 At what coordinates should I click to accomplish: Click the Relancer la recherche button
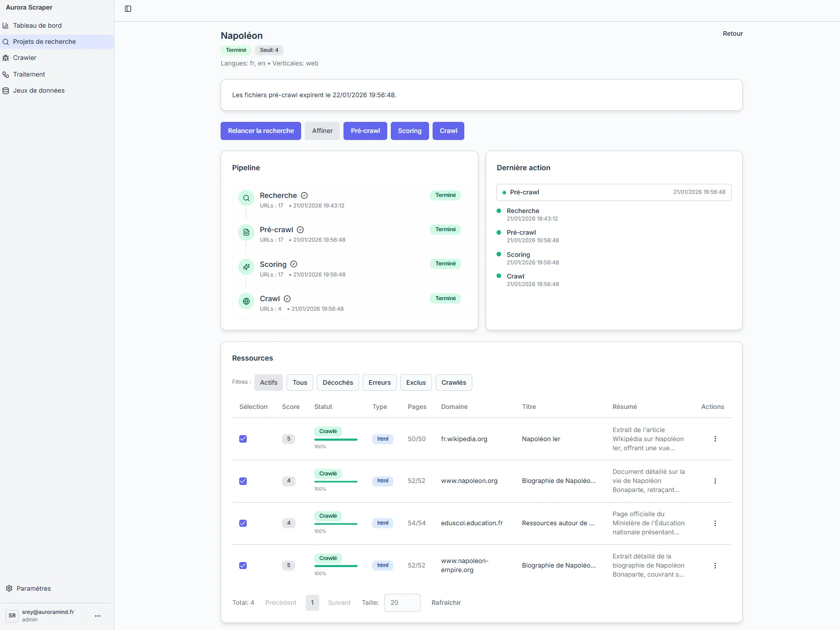[260, 131]
